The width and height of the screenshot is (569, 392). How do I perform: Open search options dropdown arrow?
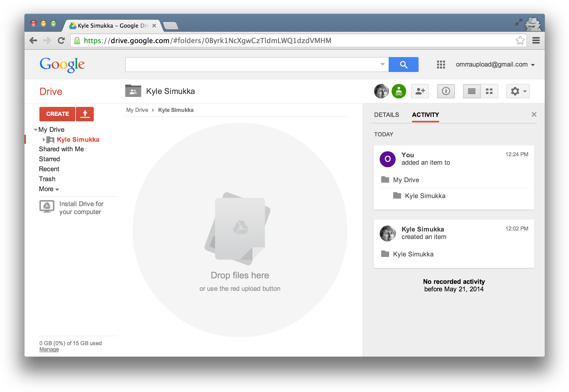[382, 65]
